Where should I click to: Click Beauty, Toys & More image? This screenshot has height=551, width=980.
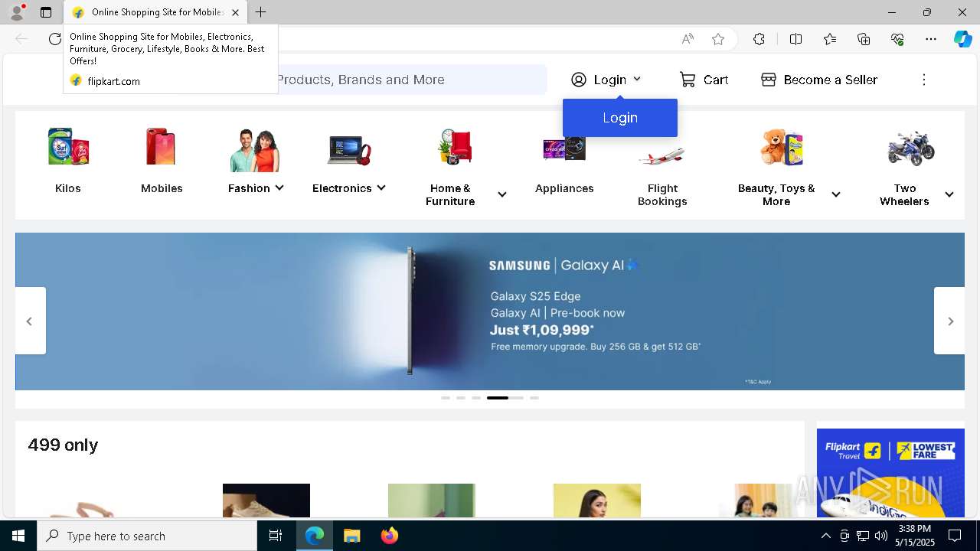pos(782,147)
